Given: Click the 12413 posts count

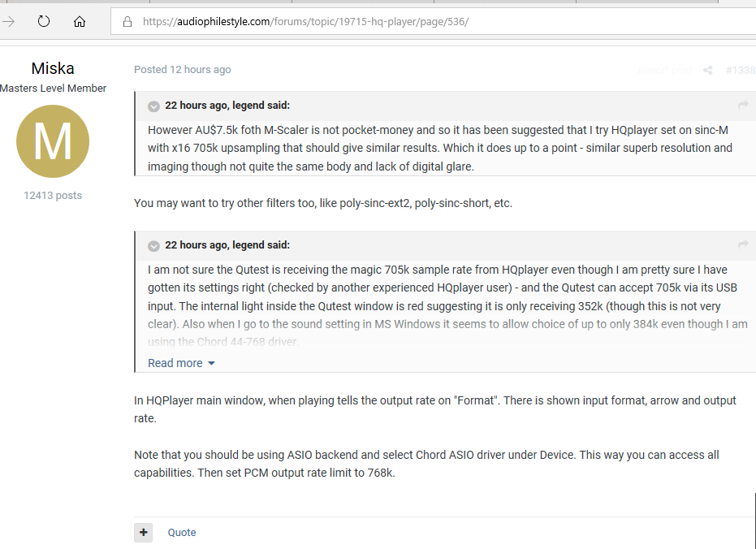Looking at the screenshot, I should (x=53, y=195).
